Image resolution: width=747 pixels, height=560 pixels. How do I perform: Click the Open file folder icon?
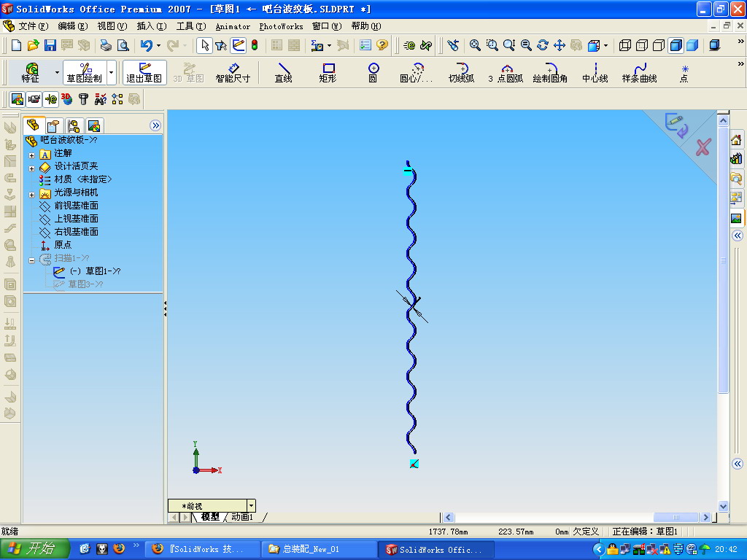point(33,45)
